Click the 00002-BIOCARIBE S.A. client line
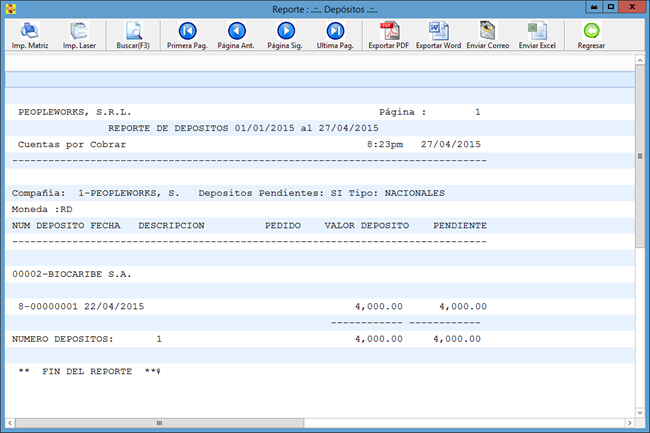The width and height of the screenshot is (650, 433). click(72, 273)
